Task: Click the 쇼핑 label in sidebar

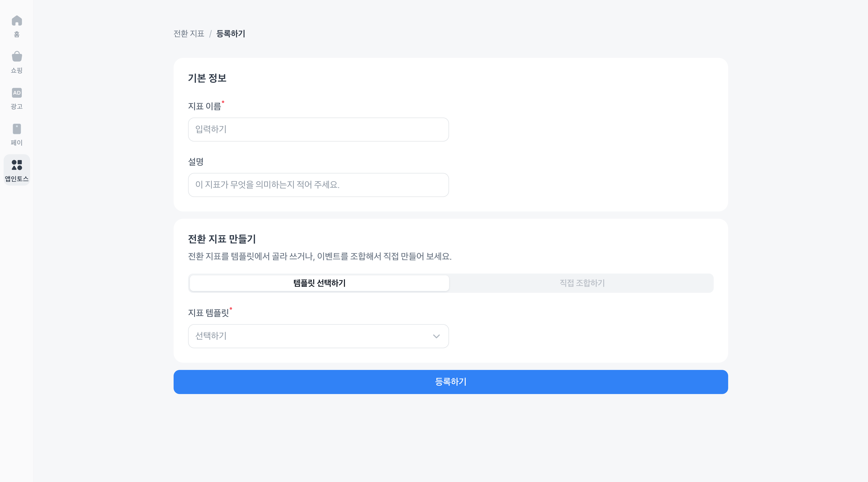Action: pyautogui.click(x=17, y=70)
